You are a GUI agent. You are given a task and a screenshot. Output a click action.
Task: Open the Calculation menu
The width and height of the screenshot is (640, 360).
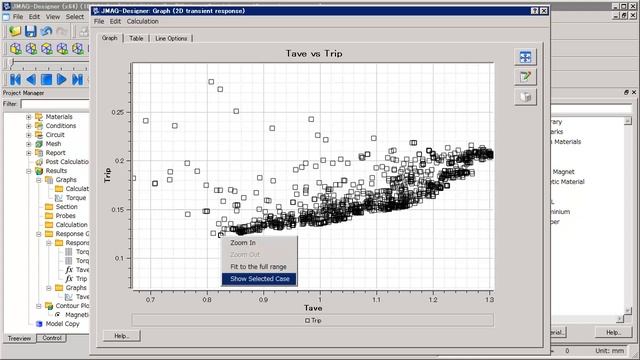coord(142,21)
